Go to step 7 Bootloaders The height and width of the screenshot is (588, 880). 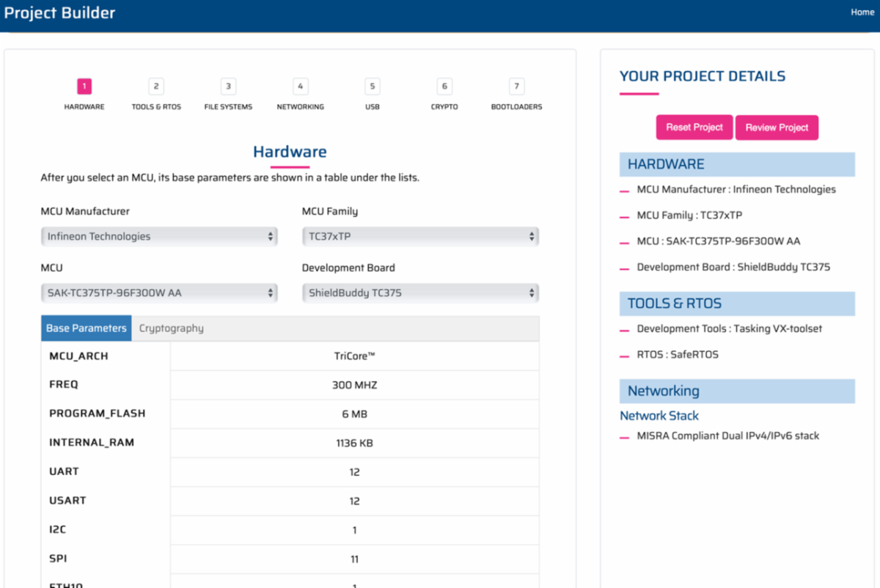click(x=516, y=87)
